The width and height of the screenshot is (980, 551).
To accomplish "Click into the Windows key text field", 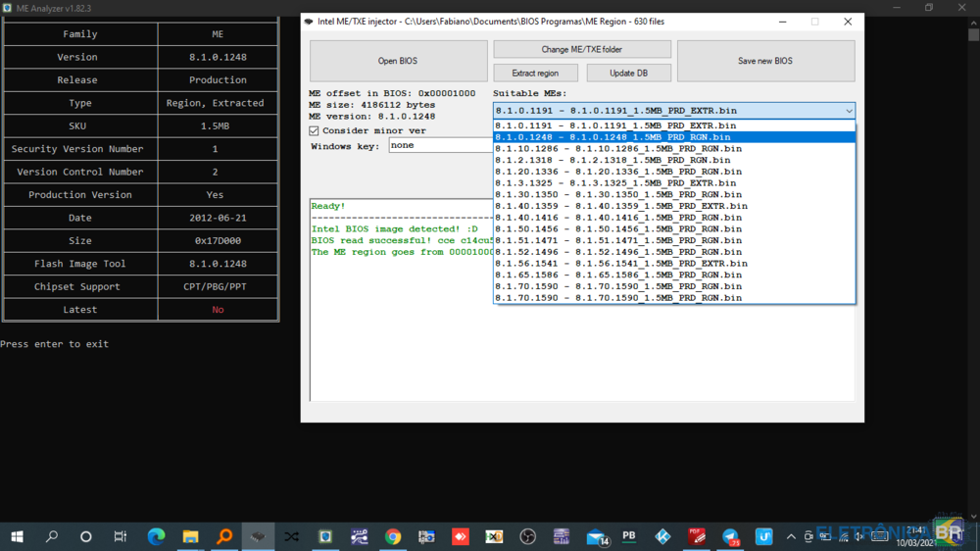I will [440, 145].
